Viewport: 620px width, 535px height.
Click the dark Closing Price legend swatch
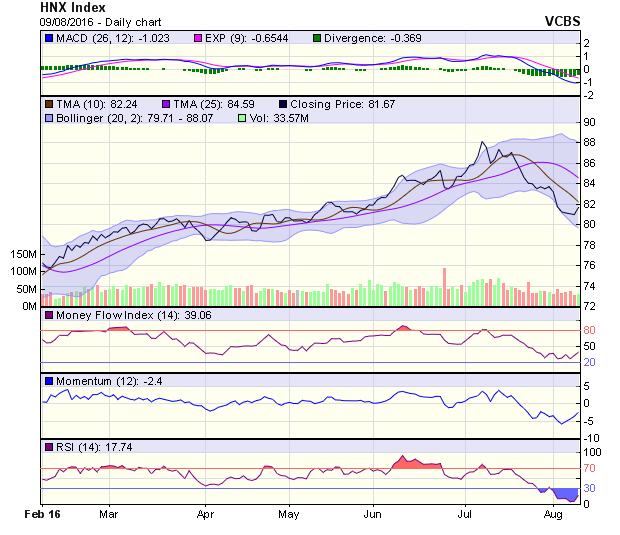click(x=284, y=103)
